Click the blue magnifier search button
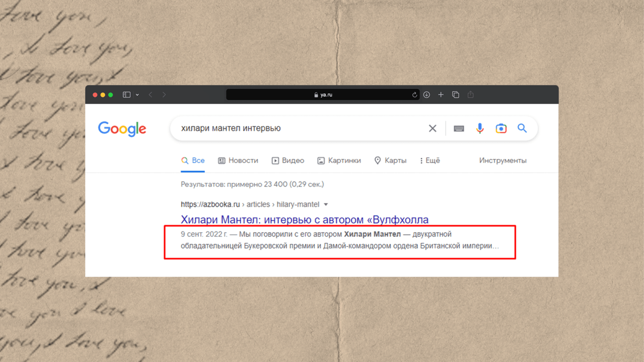The height and width of the screenshot is (362, 644). coord(522,128)
